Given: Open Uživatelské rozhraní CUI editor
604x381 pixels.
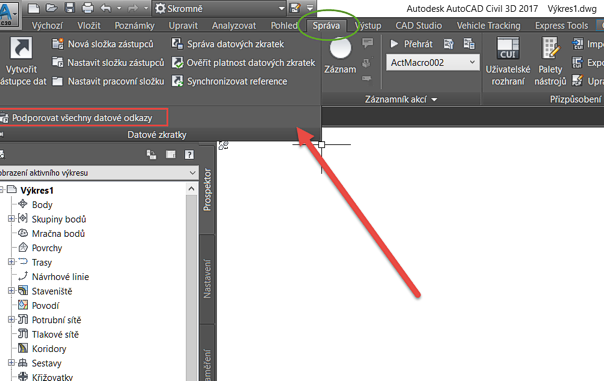Looking at the screenshot, I should [508, 48].
